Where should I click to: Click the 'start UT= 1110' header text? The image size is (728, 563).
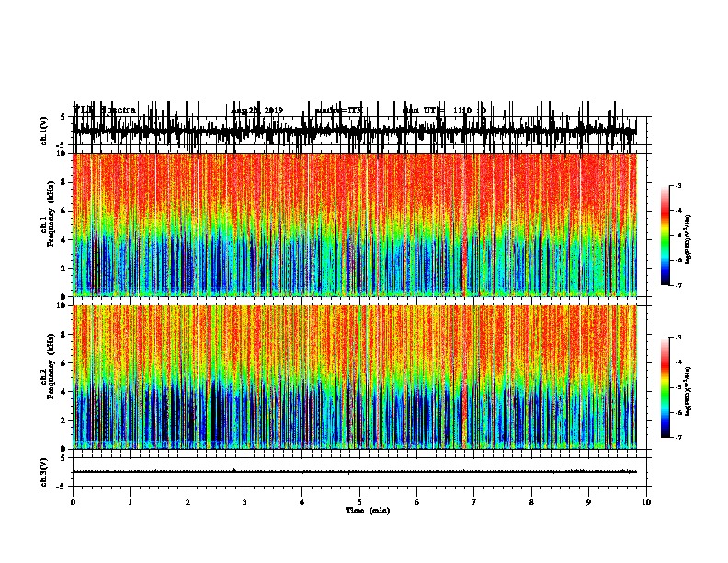click(444, 110)
